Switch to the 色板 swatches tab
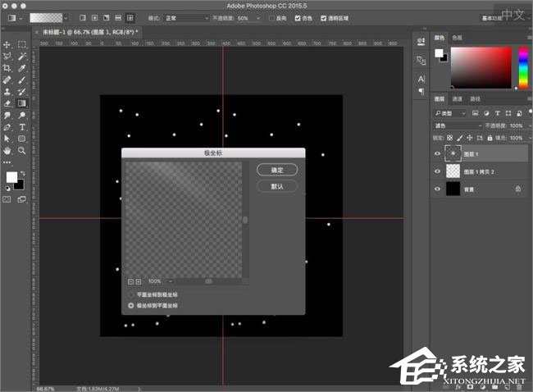Viewport: 533px width, 392px height. point(458,38)
